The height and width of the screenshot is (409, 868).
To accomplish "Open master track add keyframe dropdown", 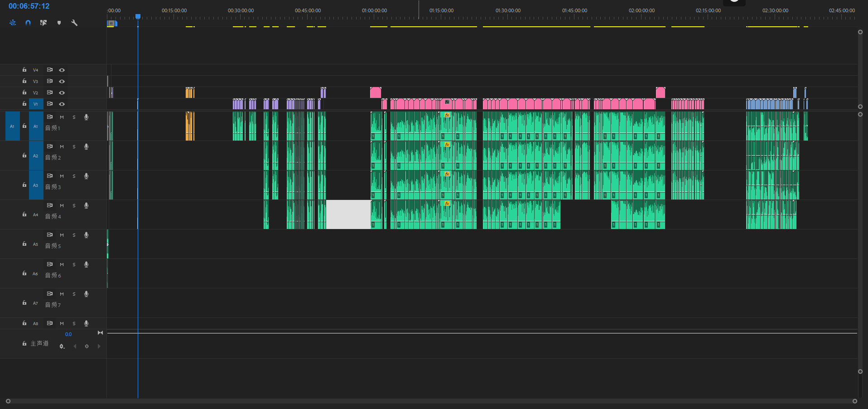I will pyautogui.click(x=62, y=346).
